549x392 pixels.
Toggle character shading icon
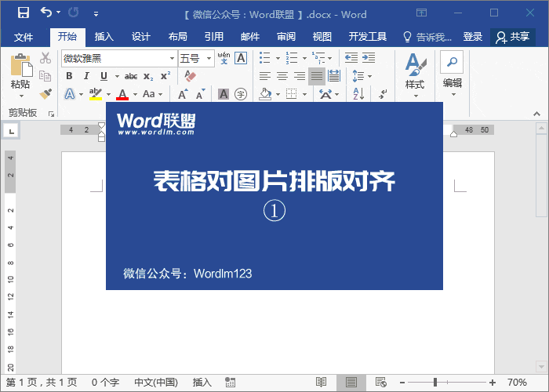(224, 94)
